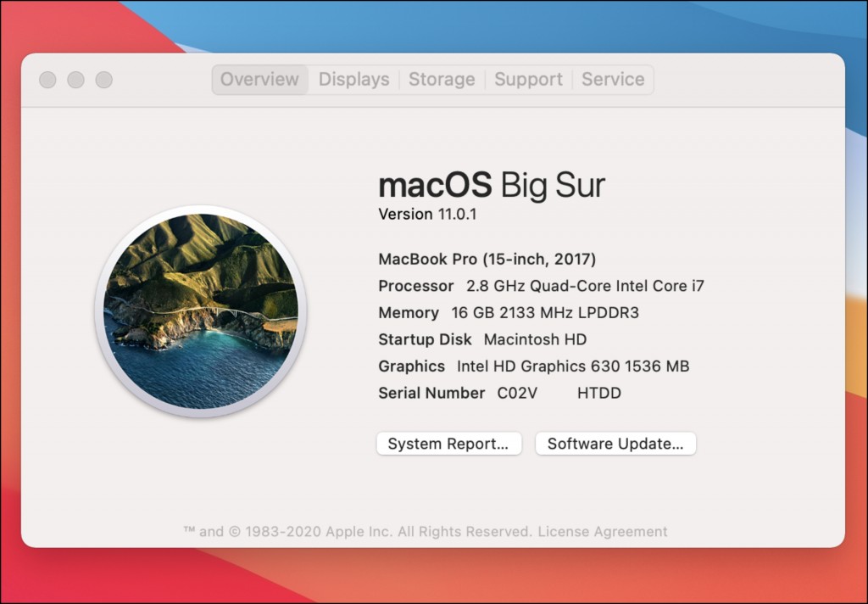Open the Displays tab
This screenshot has height=604, width=868.
point(353,79)
